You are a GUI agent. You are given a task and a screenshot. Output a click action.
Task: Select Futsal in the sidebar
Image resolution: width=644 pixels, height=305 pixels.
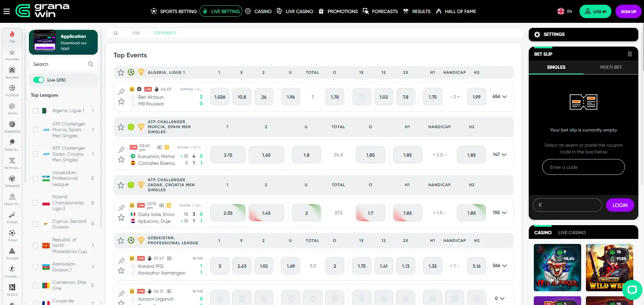[12, 236]
